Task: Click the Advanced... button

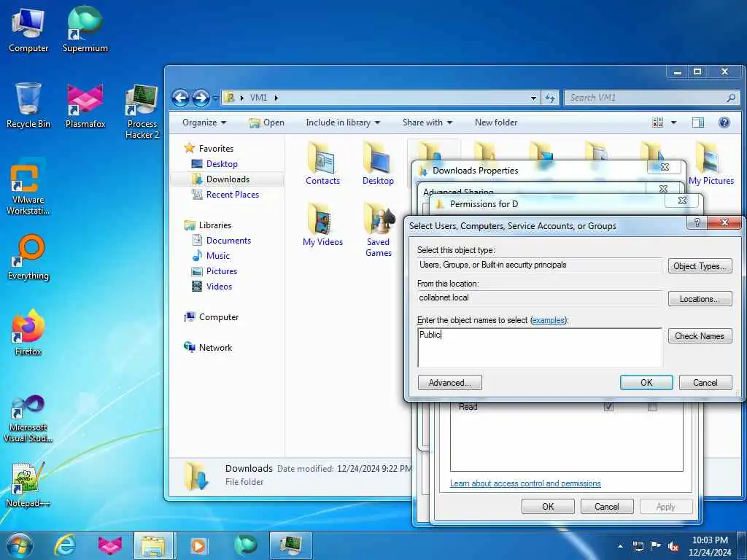Action: point(449,383)
